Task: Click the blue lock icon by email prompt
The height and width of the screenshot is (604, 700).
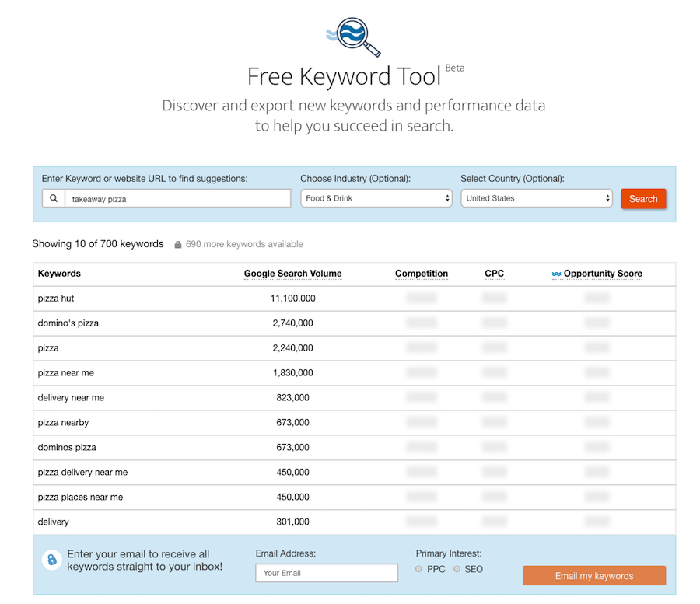Action: (51, 560)
